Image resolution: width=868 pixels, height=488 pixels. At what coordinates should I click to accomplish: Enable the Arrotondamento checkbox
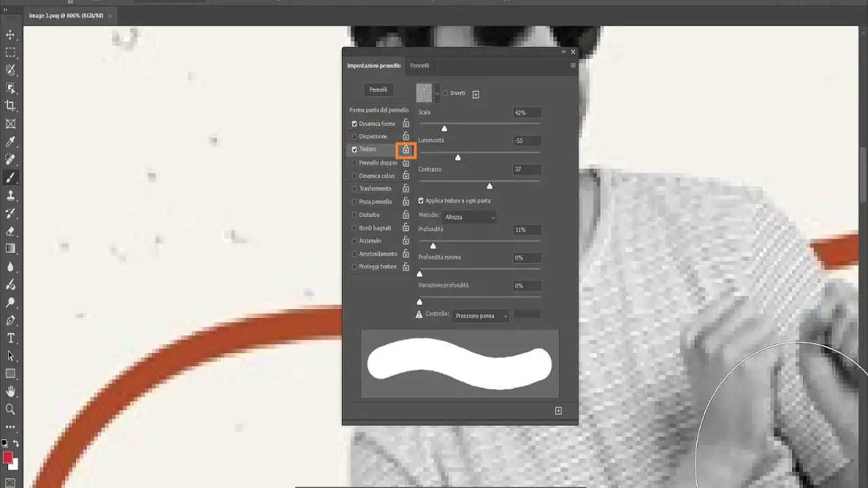(354, 254)
